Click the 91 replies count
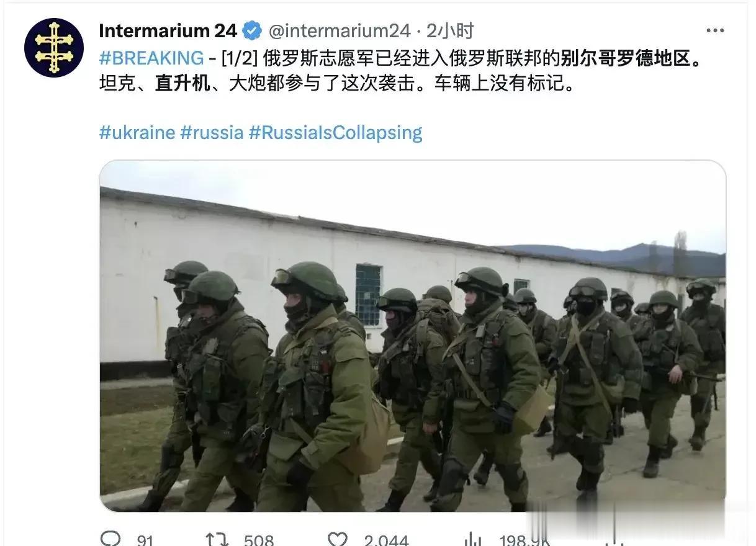756x546 pixels. coord(145,540)
